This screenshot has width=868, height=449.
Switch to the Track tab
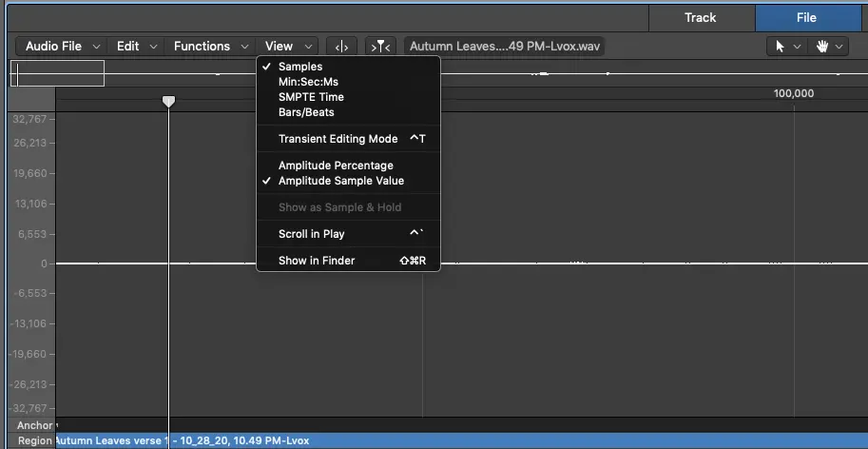click(x=701, y=17)
